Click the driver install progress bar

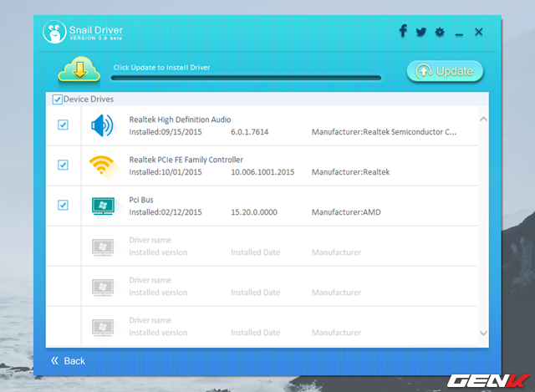point(246,78)
